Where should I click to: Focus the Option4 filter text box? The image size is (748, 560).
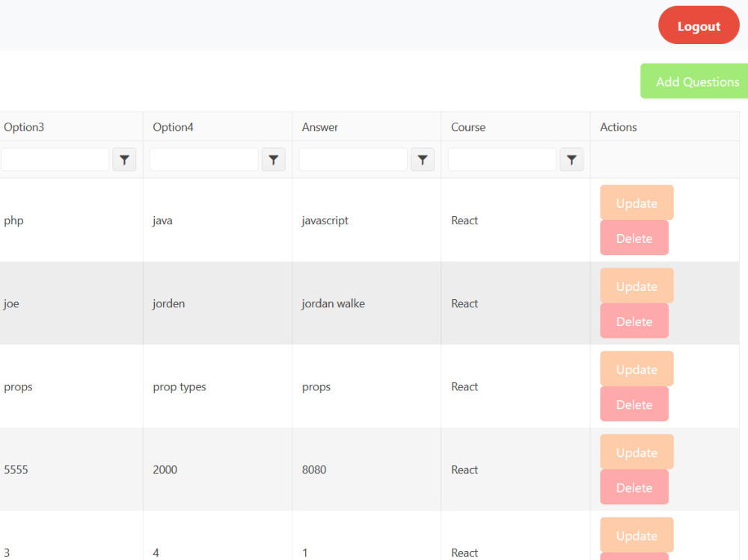pos(204,159)
